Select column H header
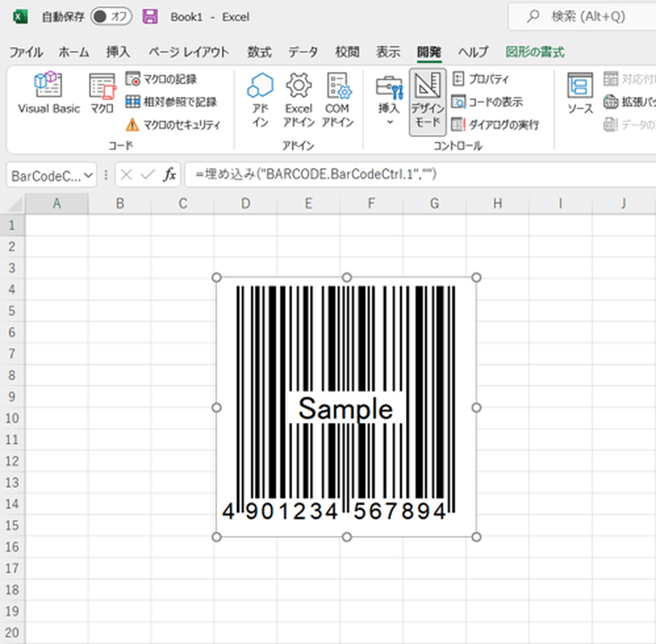 tap(497, 203)
